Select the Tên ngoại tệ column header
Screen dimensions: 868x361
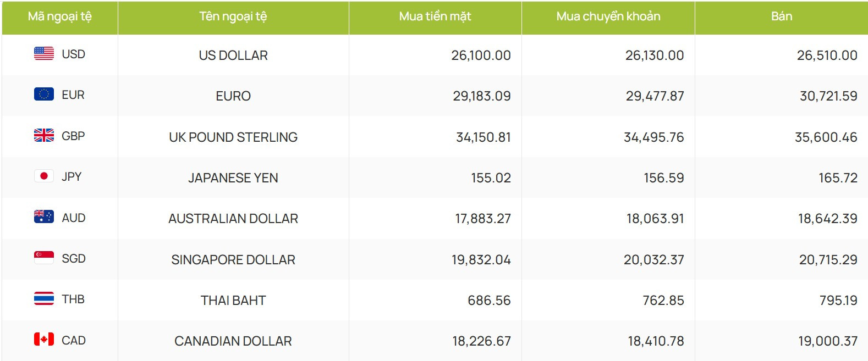[x=233, y=17]
